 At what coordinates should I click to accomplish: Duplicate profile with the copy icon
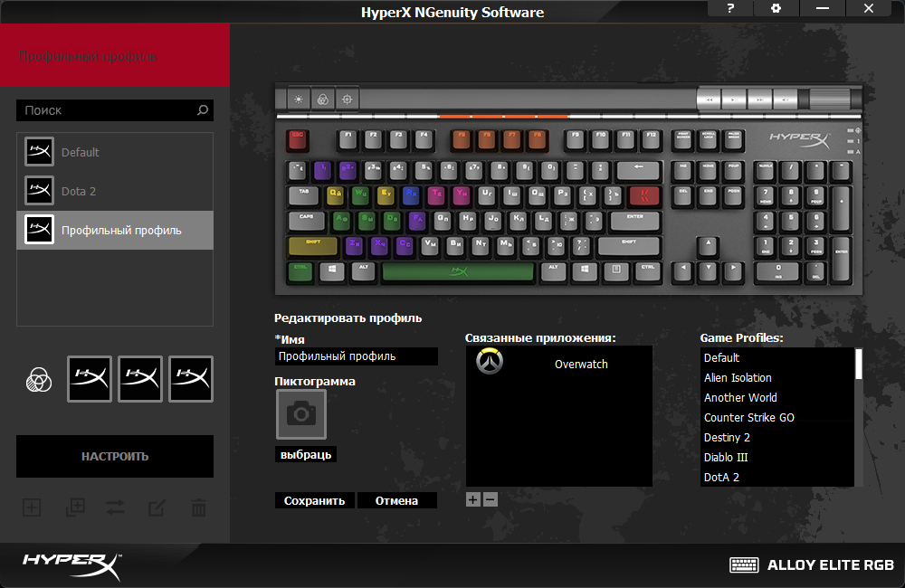click(75, 507)
